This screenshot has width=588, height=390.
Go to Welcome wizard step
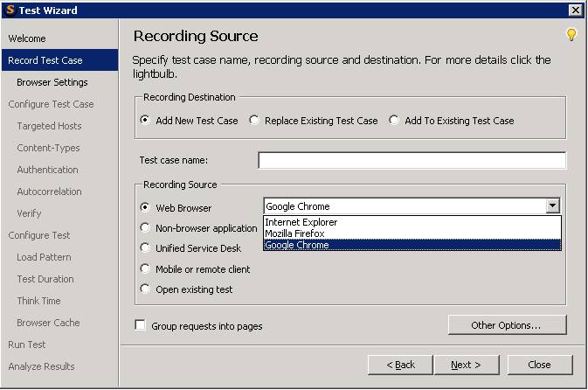click(x=27, y=38)
